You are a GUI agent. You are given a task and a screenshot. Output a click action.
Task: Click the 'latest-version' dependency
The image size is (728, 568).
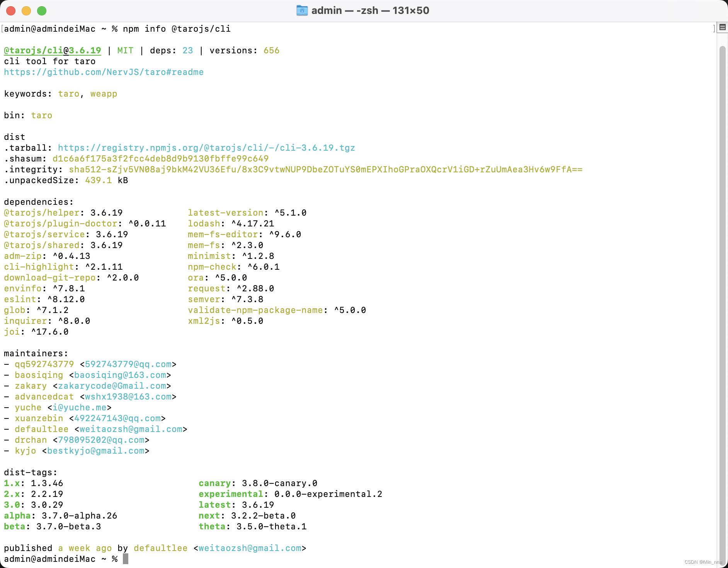pyautogui.click(x=226, y=213)
